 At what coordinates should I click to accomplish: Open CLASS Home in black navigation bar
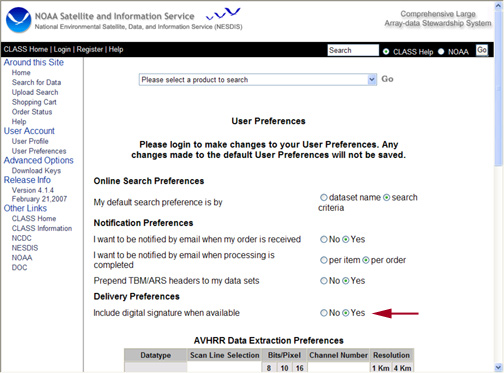click(x=26, y=49)
